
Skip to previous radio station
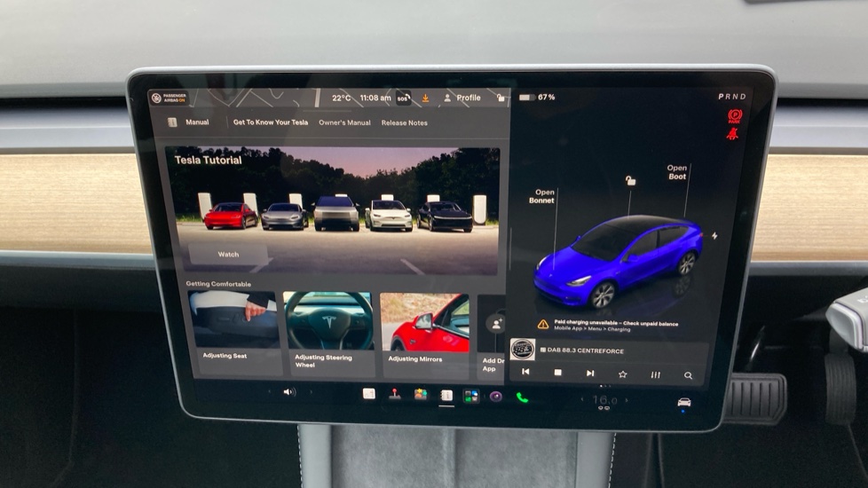(x=525, y=372)
